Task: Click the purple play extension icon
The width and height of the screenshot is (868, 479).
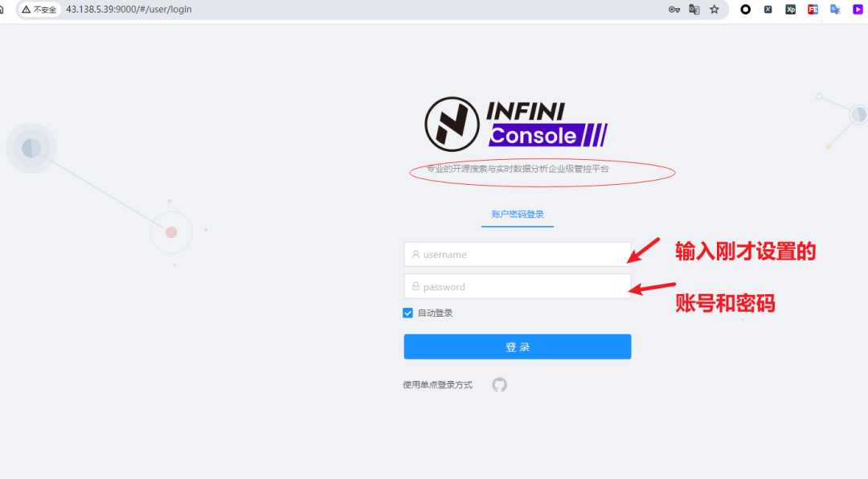Action: click(x=858, y=10)
